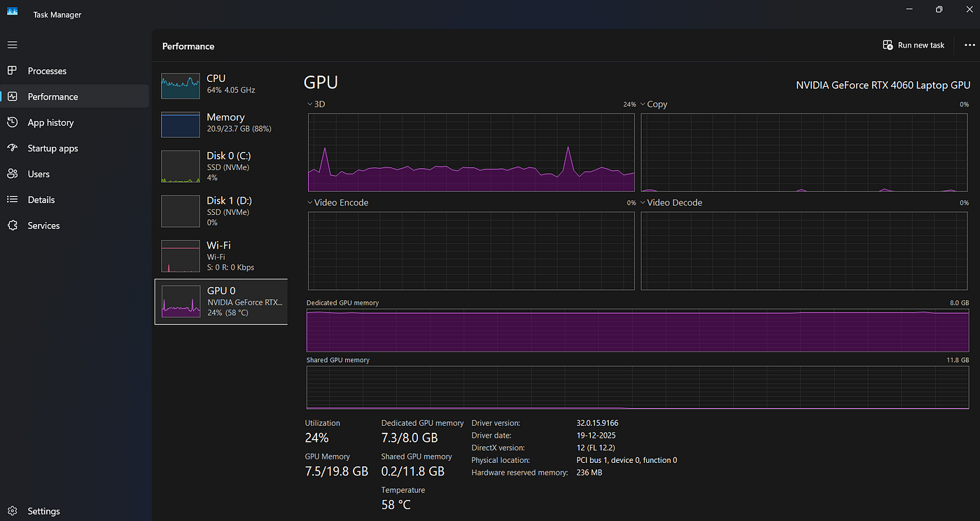Click the Utilization 24% value

pos(317,438)
